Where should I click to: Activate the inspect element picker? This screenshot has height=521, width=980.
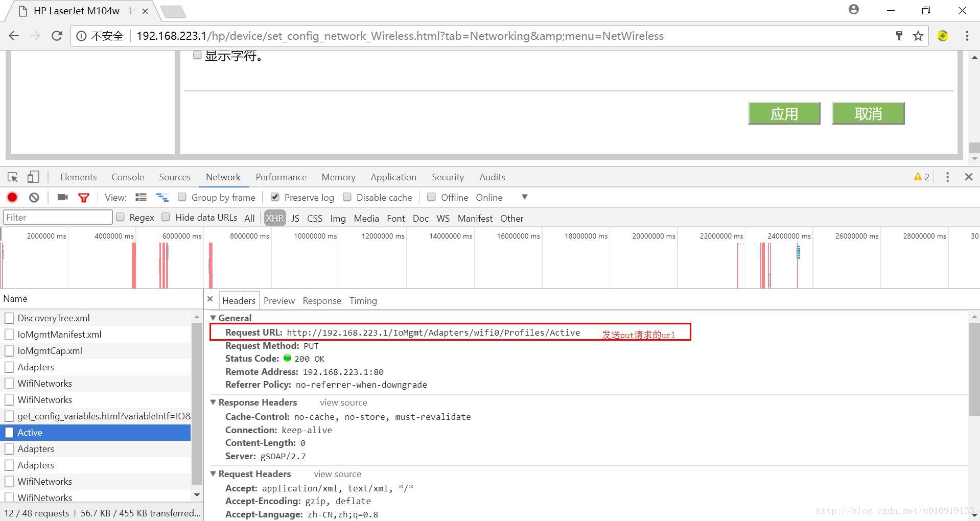[13, 177]
